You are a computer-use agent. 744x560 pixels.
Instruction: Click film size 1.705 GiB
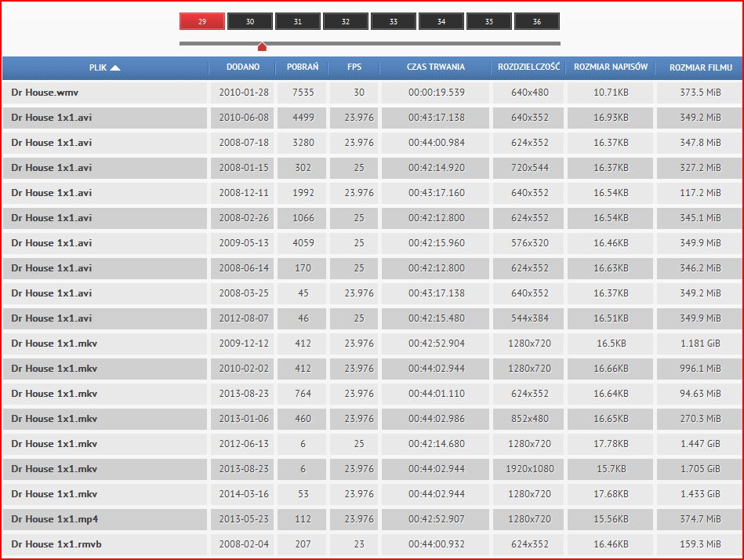click(x=700, y=469)
